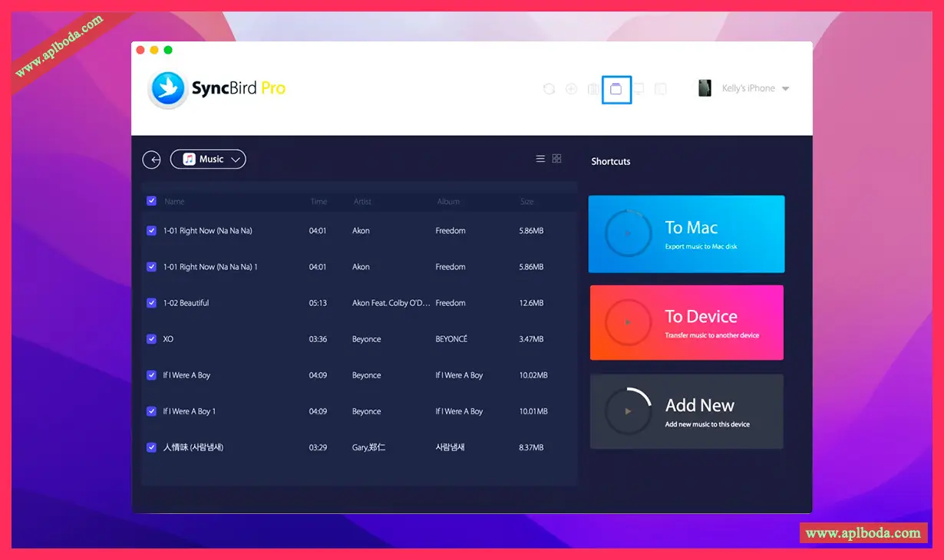This screenshot has height=560, width=944.
Task: Click the circled plus icon in the toolbar
Action: (571, 89)
